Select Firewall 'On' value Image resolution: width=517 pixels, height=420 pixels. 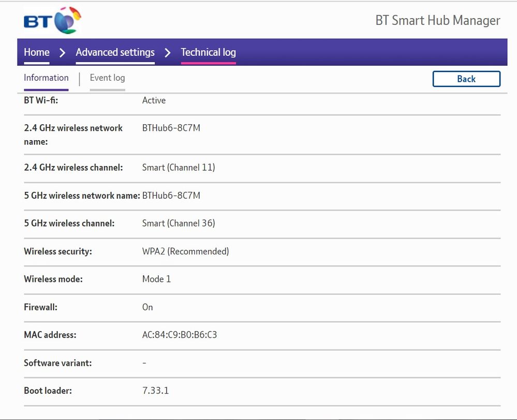[147, 307]
